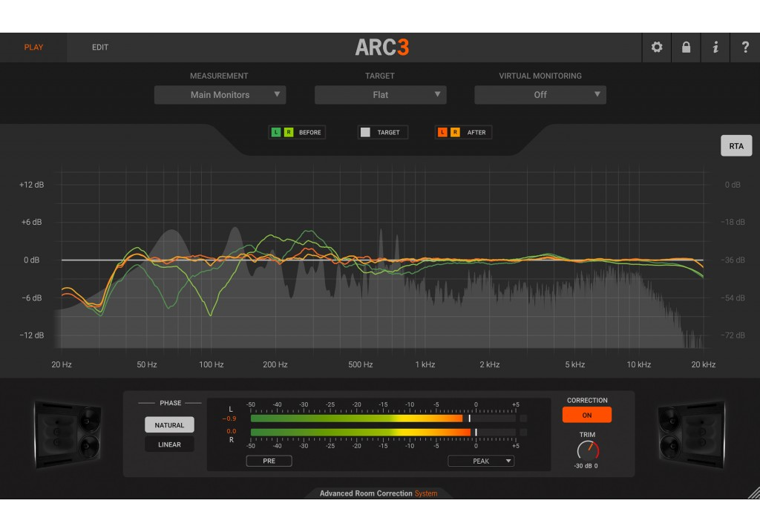Toggle the RTA analyzer button

[x=736, y=146]
